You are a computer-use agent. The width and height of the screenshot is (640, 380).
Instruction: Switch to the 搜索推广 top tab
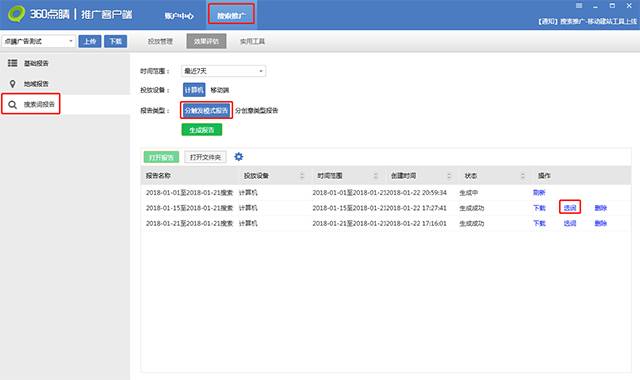pos(231,15)
